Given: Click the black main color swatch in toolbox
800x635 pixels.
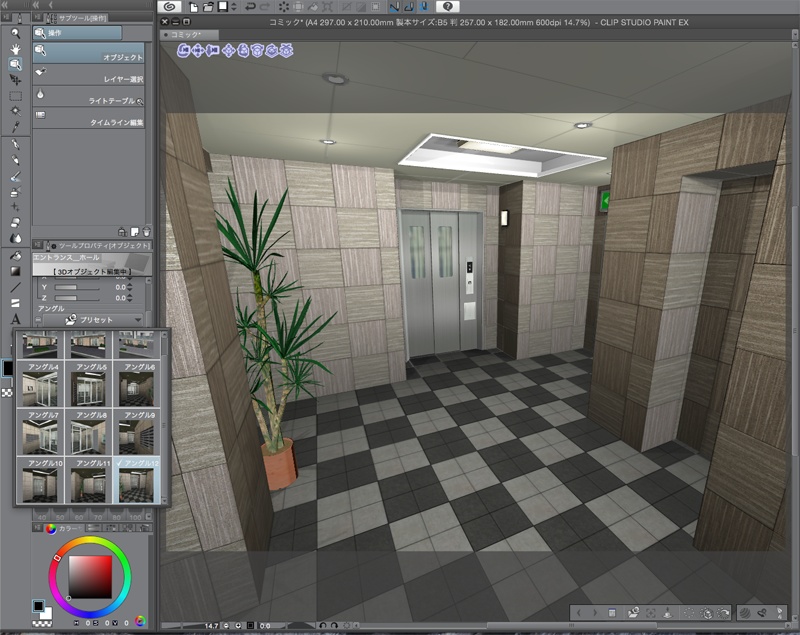Looking at the screenshot, I should [7, 368].
